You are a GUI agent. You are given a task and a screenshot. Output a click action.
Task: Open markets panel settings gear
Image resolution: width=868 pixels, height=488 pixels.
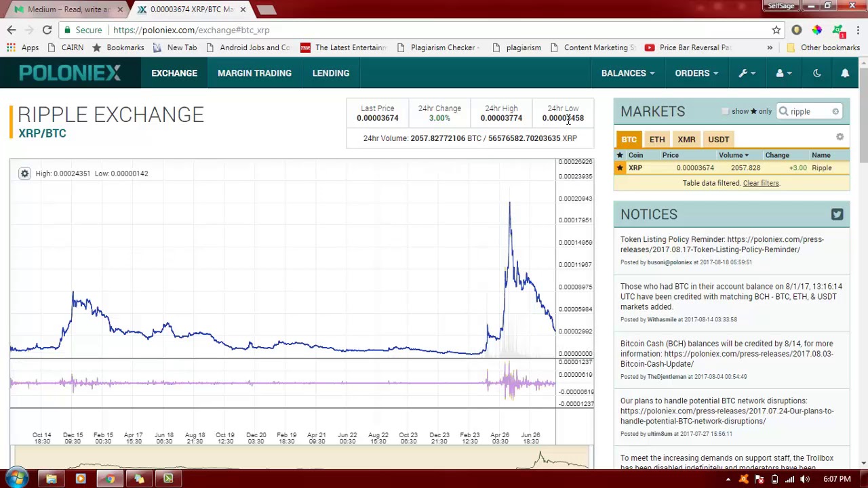pyautogui.click(x=840, y=138)
